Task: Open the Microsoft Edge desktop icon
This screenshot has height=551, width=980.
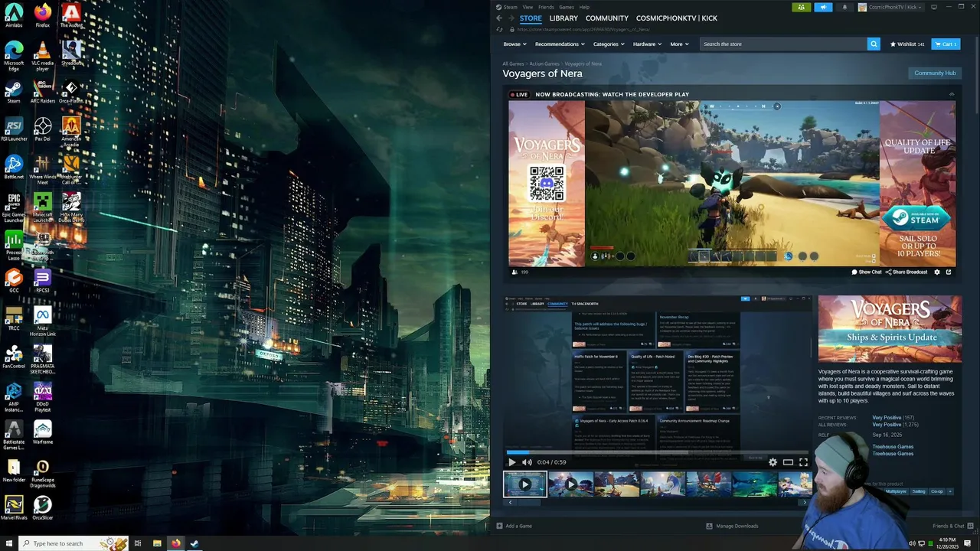Action: point(14,56)
